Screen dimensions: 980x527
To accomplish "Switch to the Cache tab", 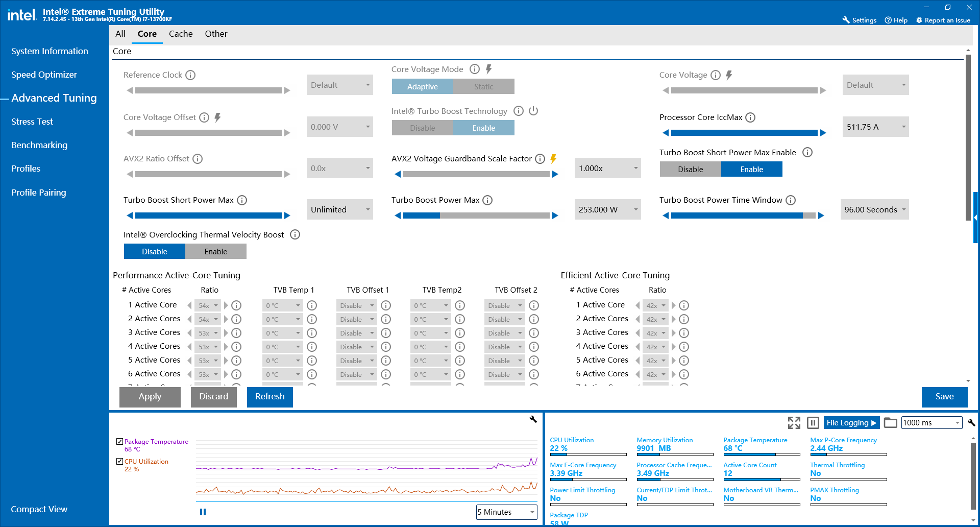I will click(181, 34).
